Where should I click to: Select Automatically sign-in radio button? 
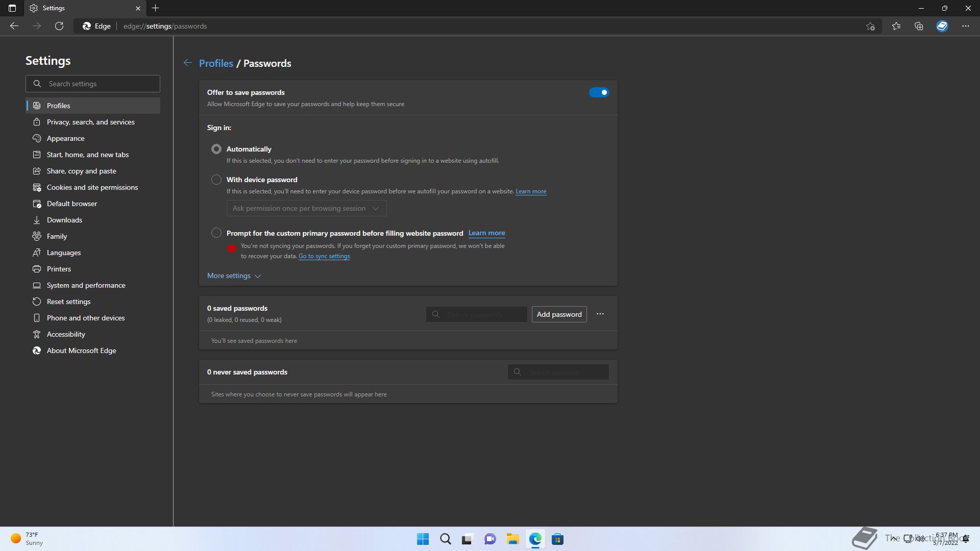pyautogui.click(x=216, y=149)
